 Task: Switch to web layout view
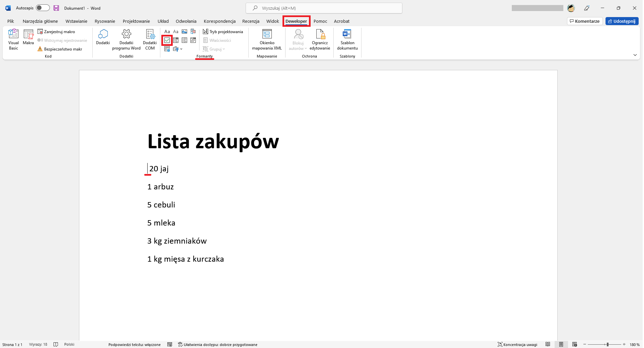point(575,344)
